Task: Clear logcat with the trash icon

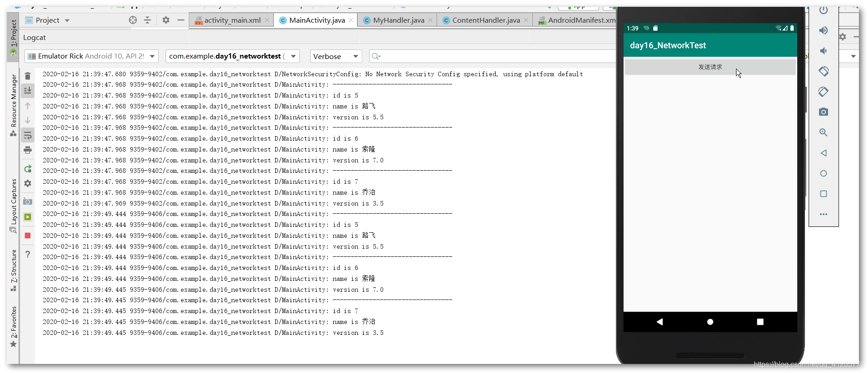Action: (28, 76)
